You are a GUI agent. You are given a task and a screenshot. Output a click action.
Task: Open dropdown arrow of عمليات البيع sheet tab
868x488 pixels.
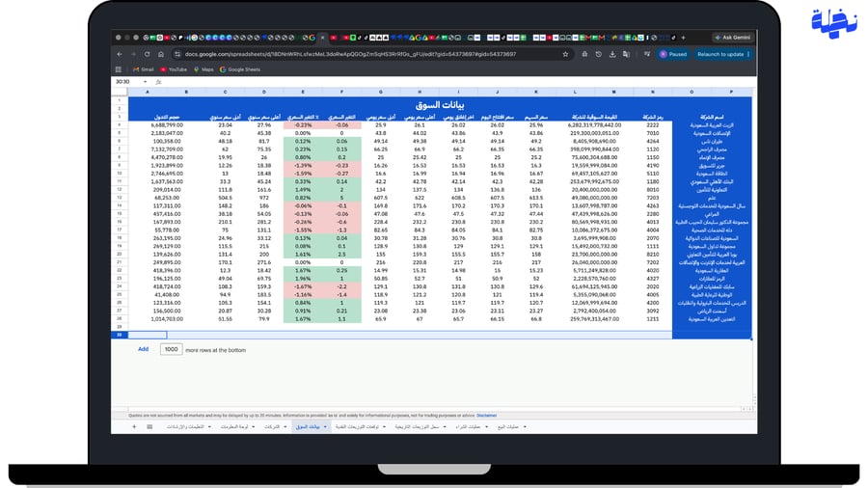[525, 426]
